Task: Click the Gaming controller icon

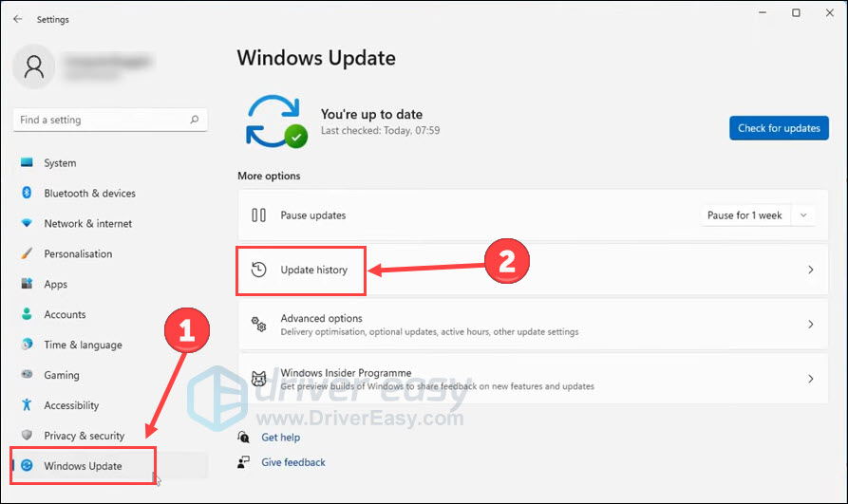Action: (27, 374)
